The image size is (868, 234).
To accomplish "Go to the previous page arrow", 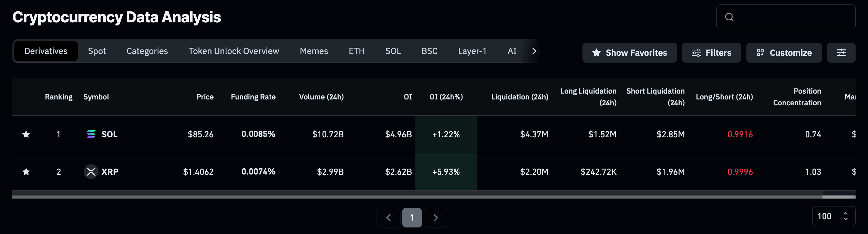I will pos(388,217).
